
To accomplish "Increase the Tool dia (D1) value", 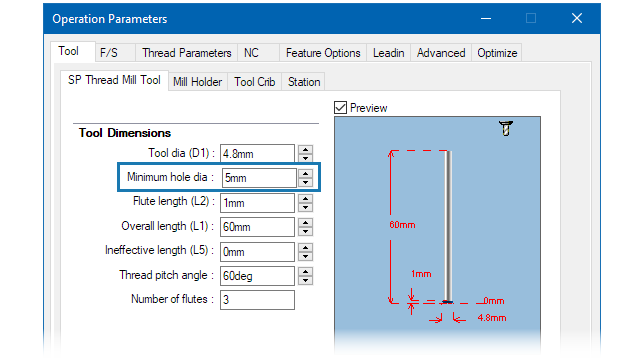I will pos(305,149).
